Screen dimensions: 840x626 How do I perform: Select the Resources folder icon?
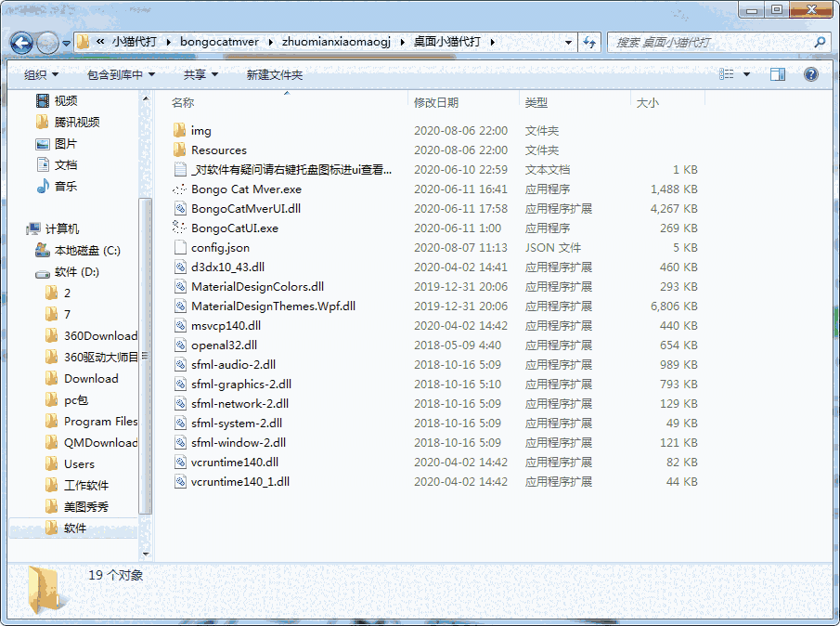180,150
